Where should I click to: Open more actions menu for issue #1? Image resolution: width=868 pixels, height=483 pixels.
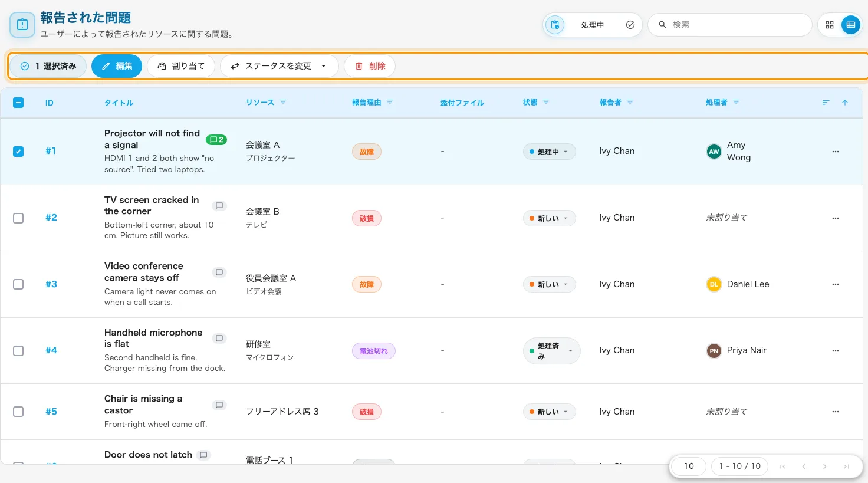(835, 152)
